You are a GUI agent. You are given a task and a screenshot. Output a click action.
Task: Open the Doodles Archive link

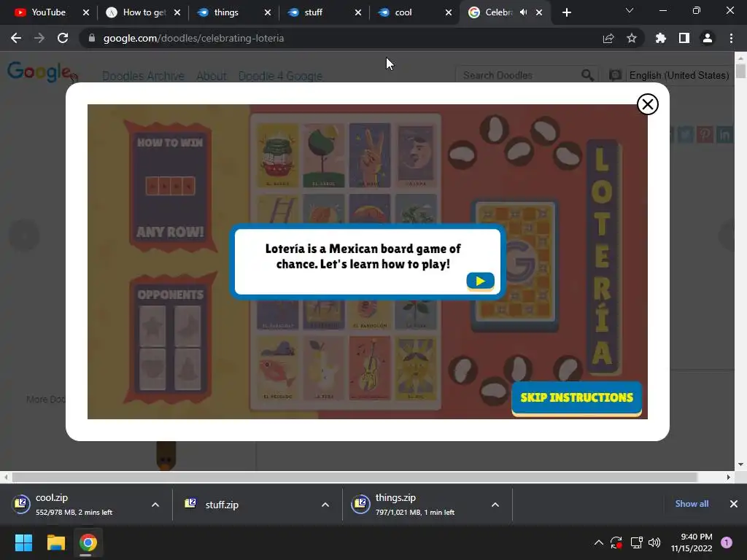pos(143,76)
